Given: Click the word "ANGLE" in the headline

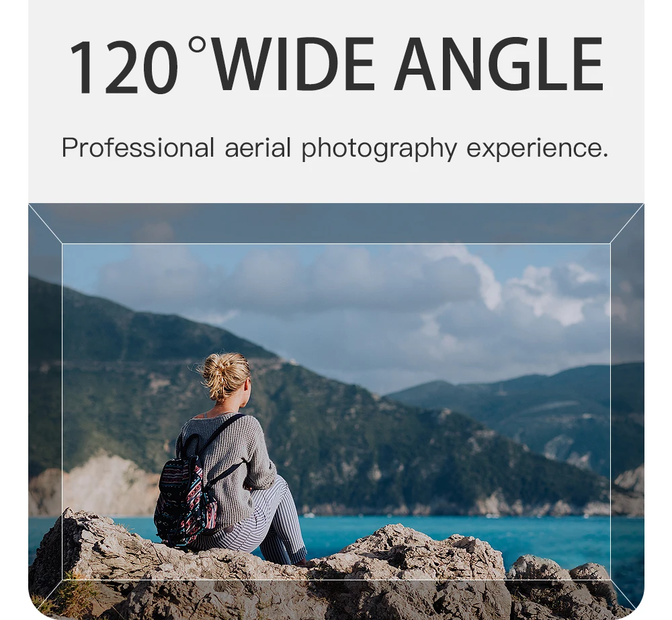Looking at the screenshot, I should coord(499,65).
